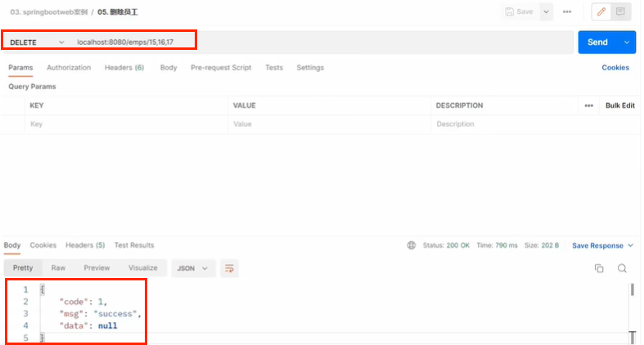Click the 05 request name breadcrumb title
The width and height of the screenshot is (644, 345).
[x=118, y=12]
